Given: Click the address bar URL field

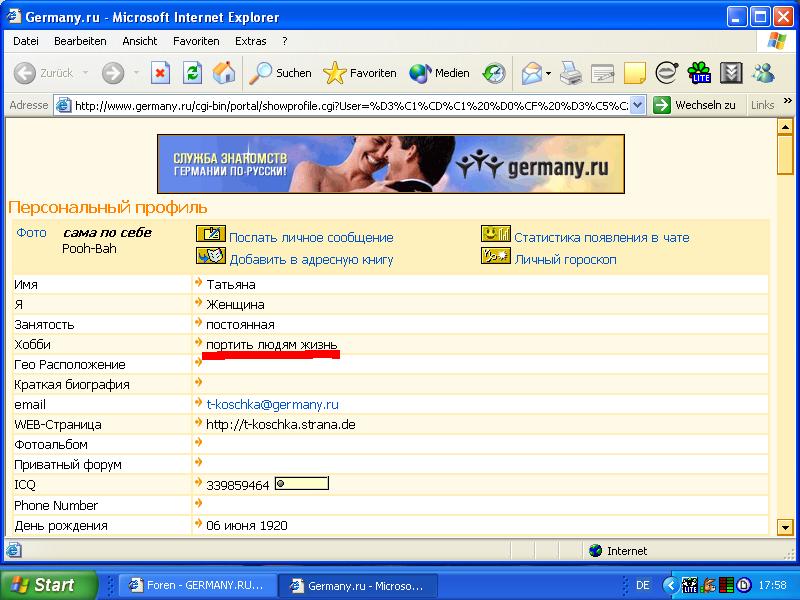Looking at the screenshot, I should pos(351,106).
